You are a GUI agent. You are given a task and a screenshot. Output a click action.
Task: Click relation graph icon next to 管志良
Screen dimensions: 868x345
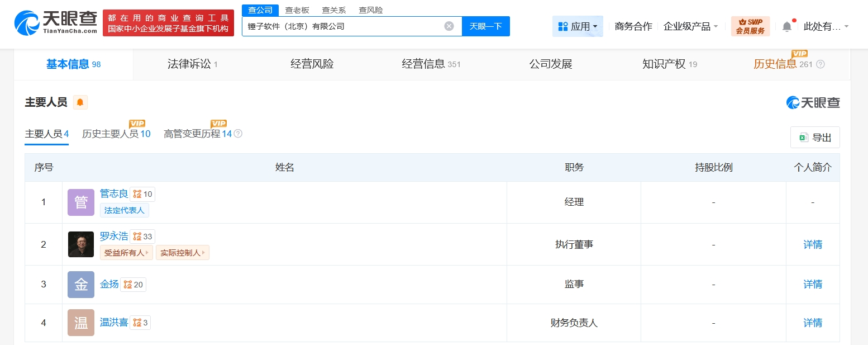pos(137,194)
